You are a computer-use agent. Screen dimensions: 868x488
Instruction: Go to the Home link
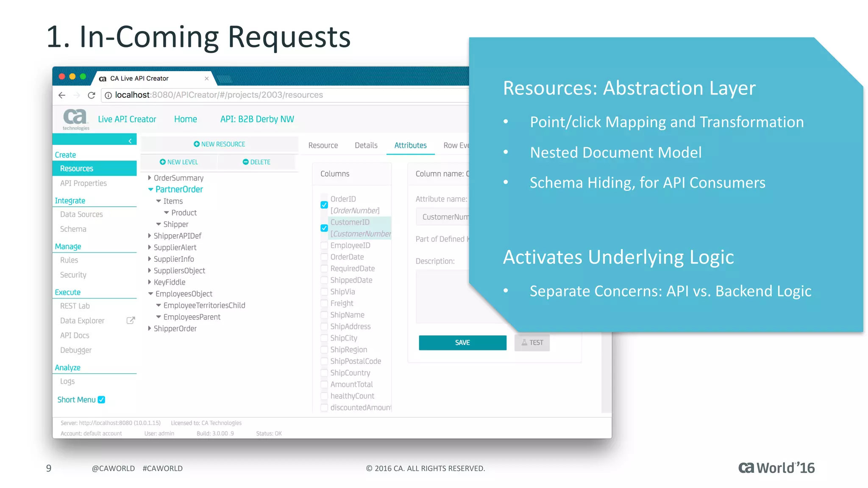click(186, 119)
